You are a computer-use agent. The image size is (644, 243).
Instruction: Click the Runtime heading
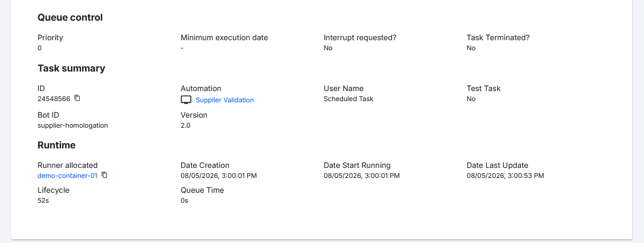[57, 145]
